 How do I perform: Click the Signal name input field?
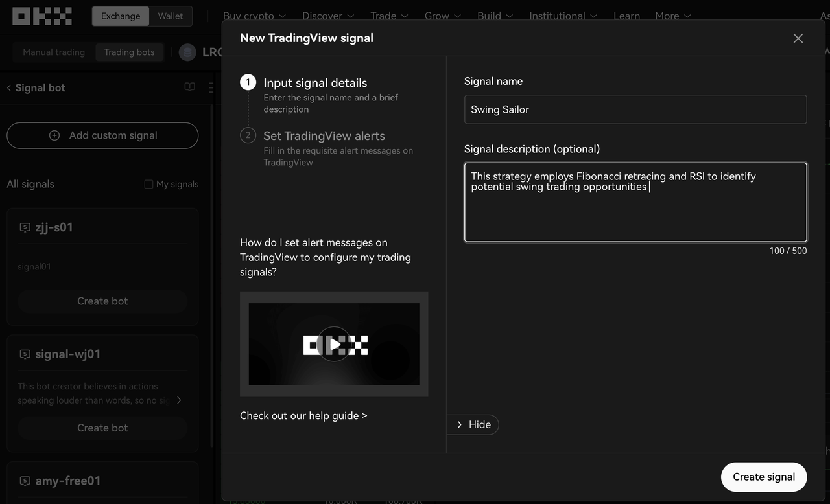click(x=635, y=109)
